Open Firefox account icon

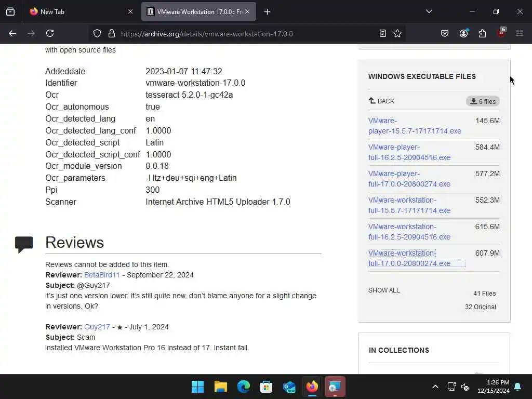click(463, 33)
